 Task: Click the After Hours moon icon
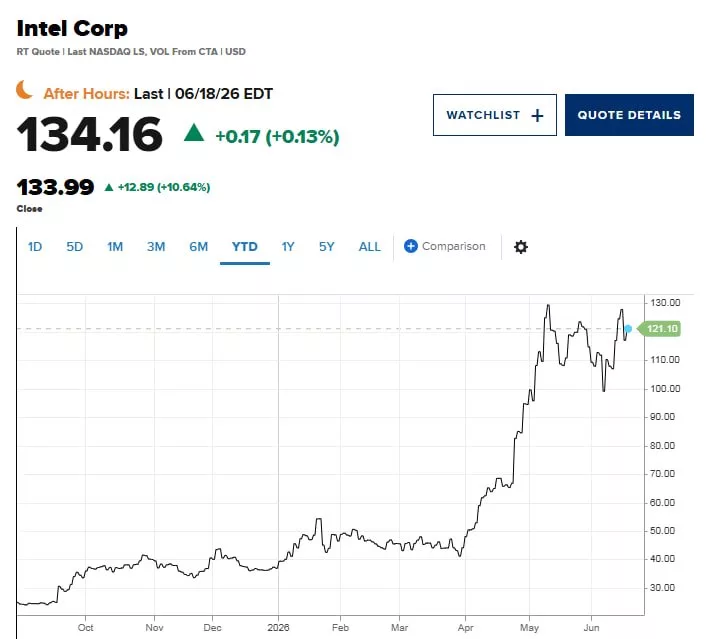pos(25,89)
